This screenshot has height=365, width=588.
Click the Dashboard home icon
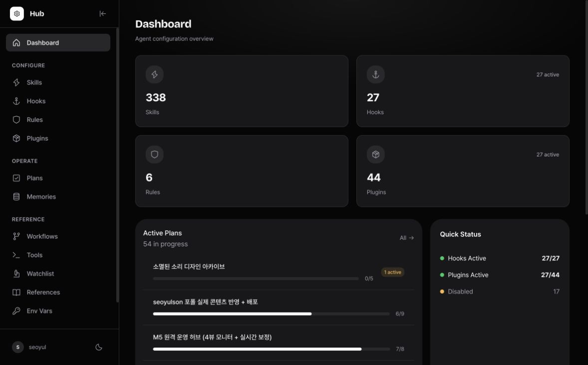tap(16, 43)
